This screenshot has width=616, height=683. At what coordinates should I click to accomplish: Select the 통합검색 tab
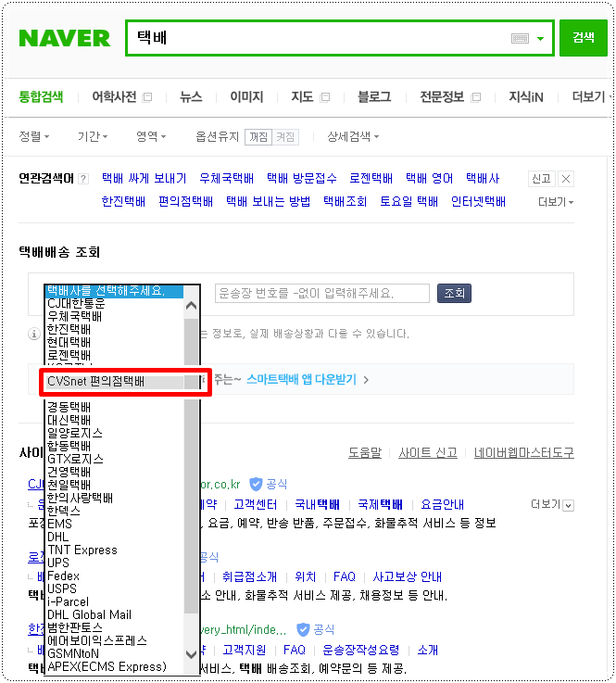pos(41,96)
